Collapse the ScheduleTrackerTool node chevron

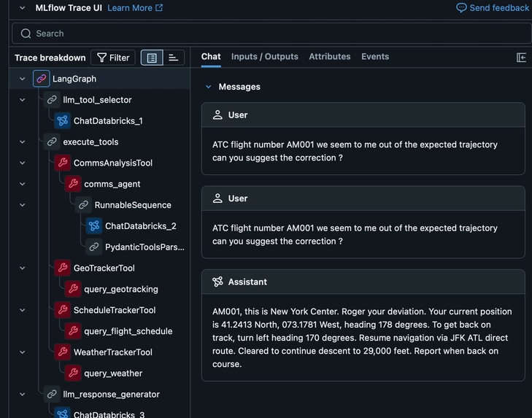click(22, 310)
